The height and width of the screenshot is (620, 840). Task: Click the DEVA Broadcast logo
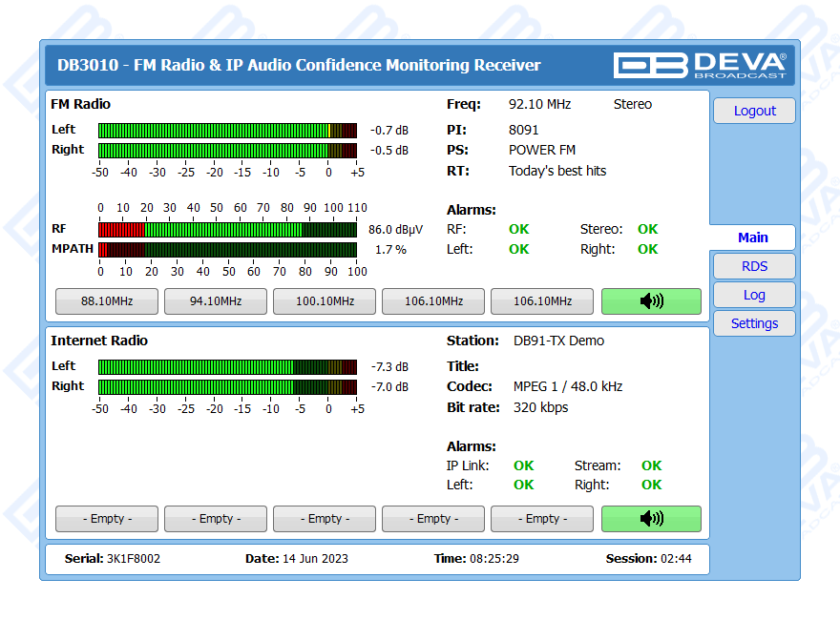(700, 65)
